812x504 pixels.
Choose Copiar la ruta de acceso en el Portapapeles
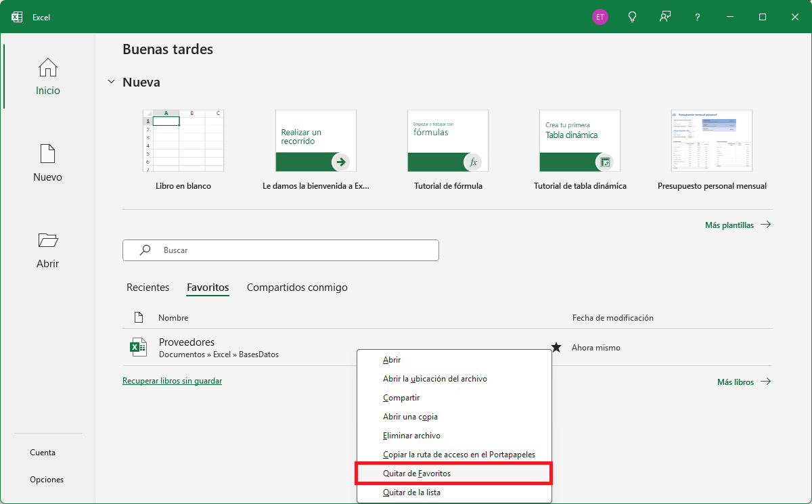tap(454, 455)
